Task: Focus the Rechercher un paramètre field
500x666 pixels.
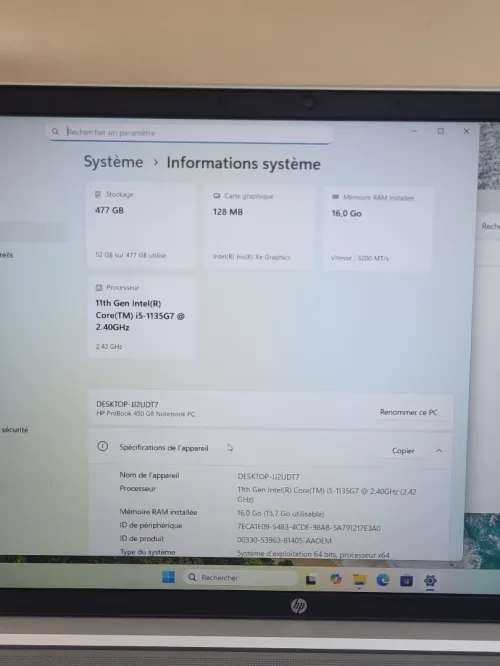Action: pyautogui.click(x=190, y=133)
